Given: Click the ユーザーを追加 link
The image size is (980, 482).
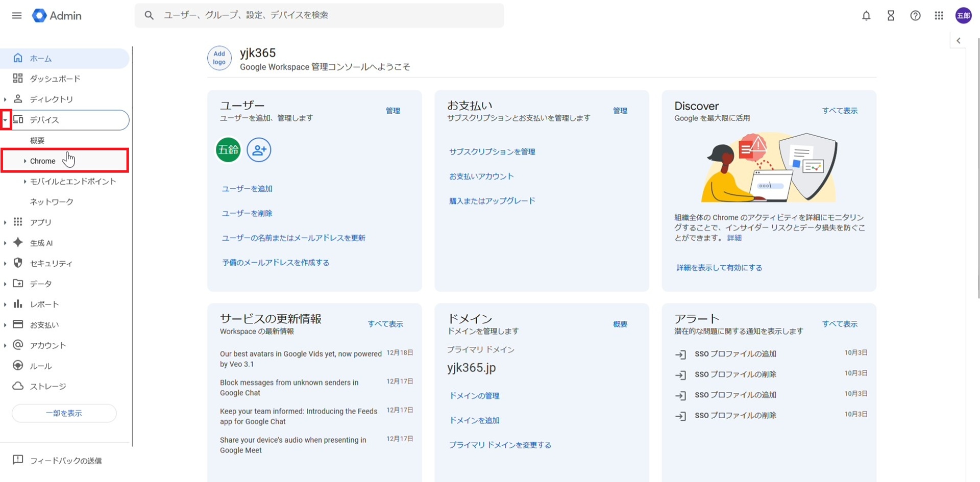Looking at the screenshot, I should click(247, 189).
